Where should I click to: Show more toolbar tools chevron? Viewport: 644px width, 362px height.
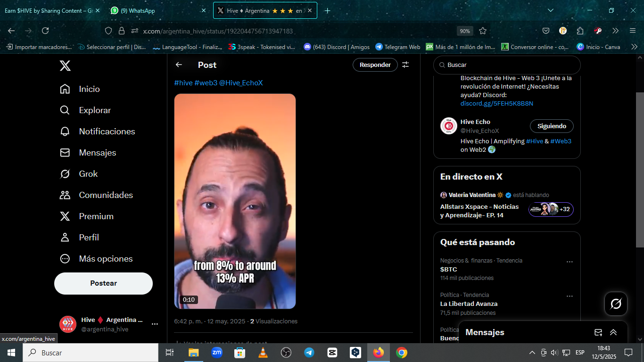[x=615, y=31]
